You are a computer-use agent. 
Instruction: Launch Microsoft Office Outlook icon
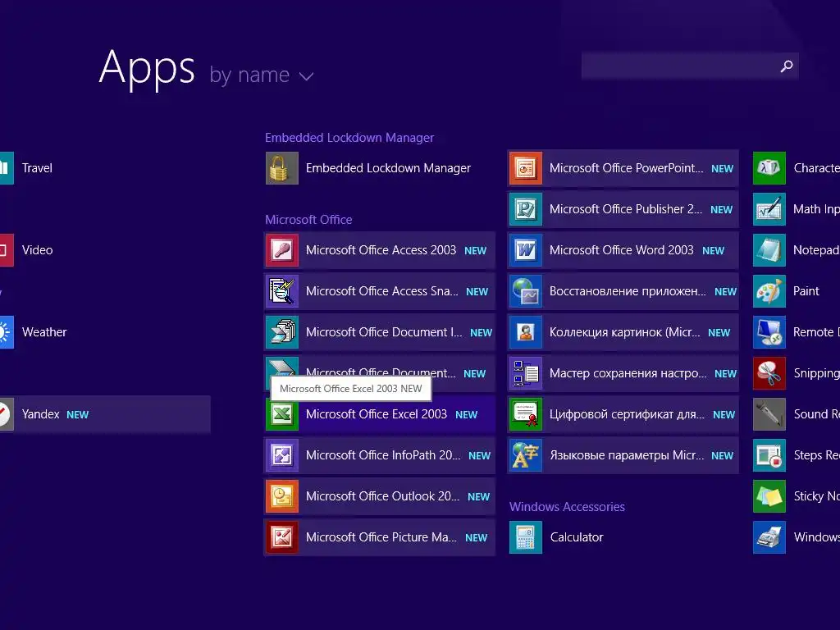pyautogui.click(x=282, y=496)
